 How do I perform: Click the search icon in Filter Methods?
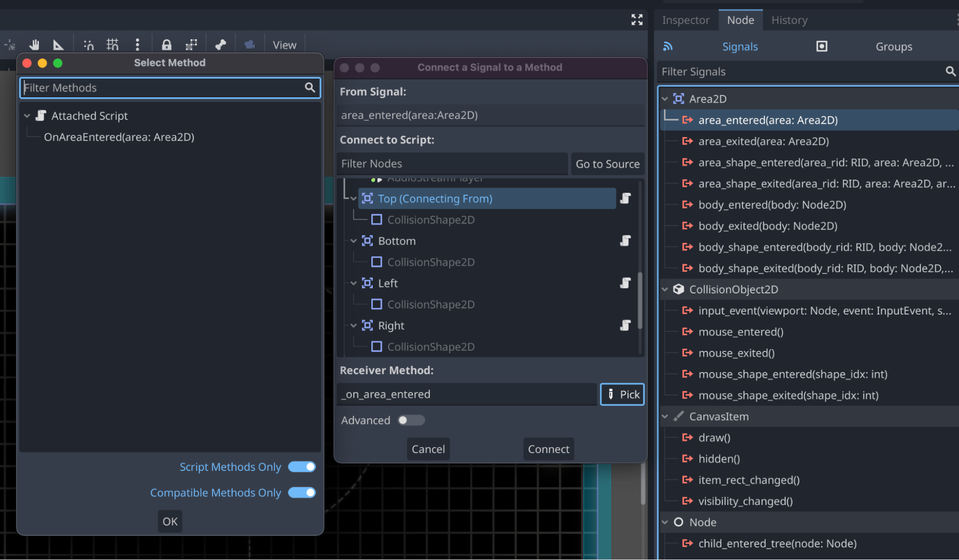point(310,87)
